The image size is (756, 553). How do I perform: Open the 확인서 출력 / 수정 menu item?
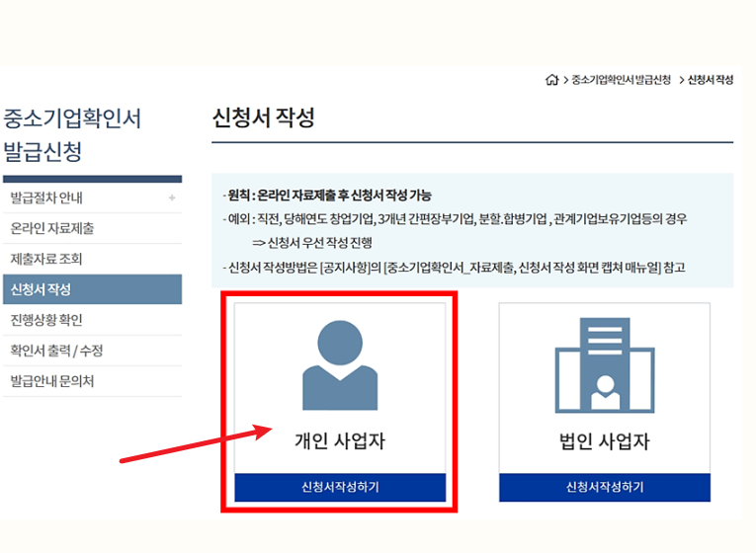pyautogui.click(x=92, y=351)
